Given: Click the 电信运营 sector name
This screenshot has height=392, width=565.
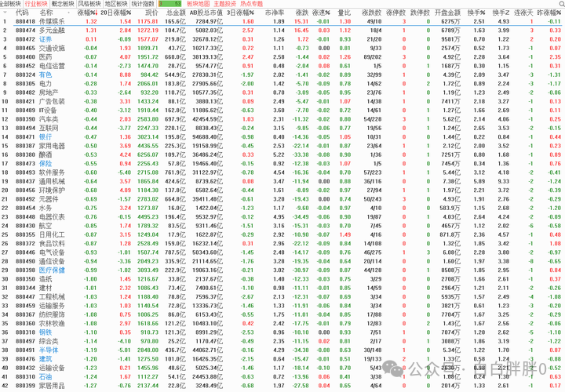Looking at the screenshot, I should 52,66.
